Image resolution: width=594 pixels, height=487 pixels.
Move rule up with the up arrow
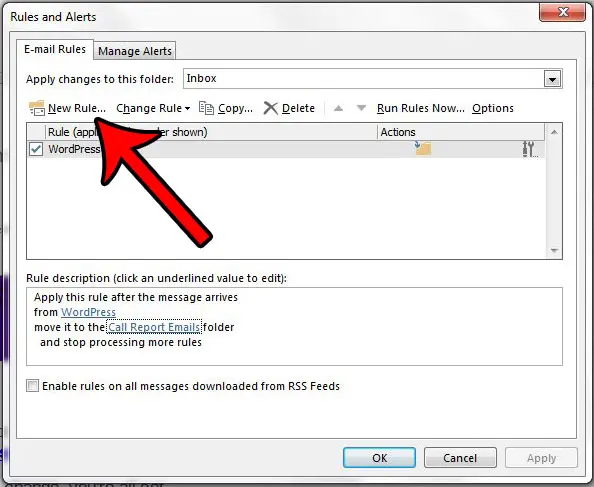point(338,108)
